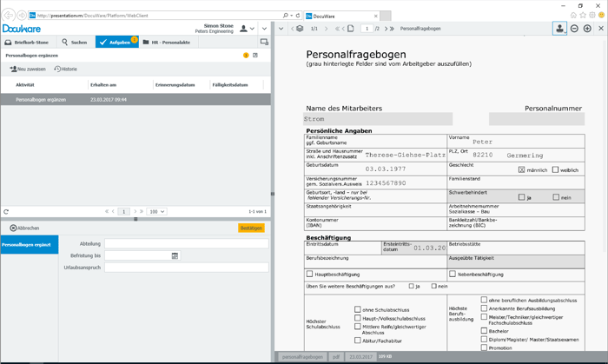Image resolution: width=608 pixels, height=364 pixels.
Task: Zoom out the document with minus icon
Action: tap(574, 29)
